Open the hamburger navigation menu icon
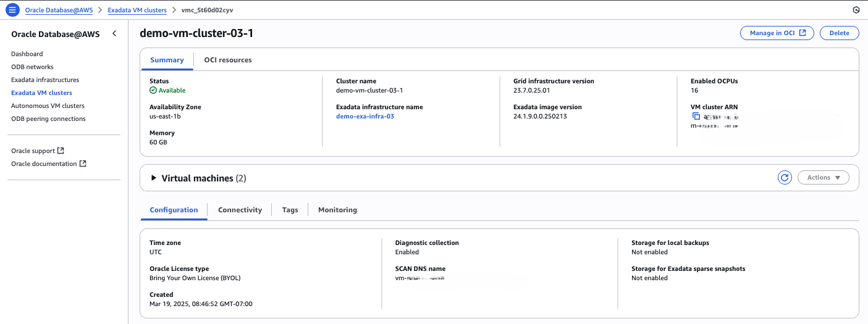The height and width of the screenshot is (324, 868). (x=12, y=10)
